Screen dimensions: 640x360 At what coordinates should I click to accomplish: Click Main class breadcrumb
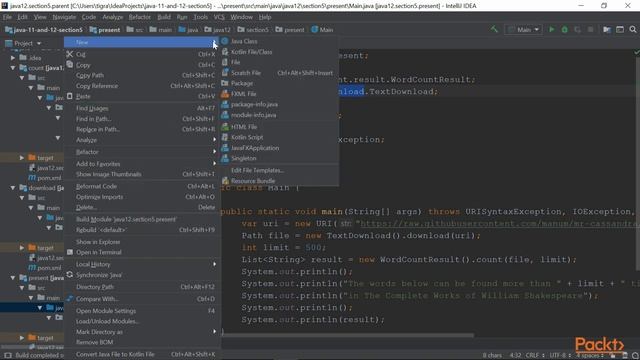click(x=322, y=30)
